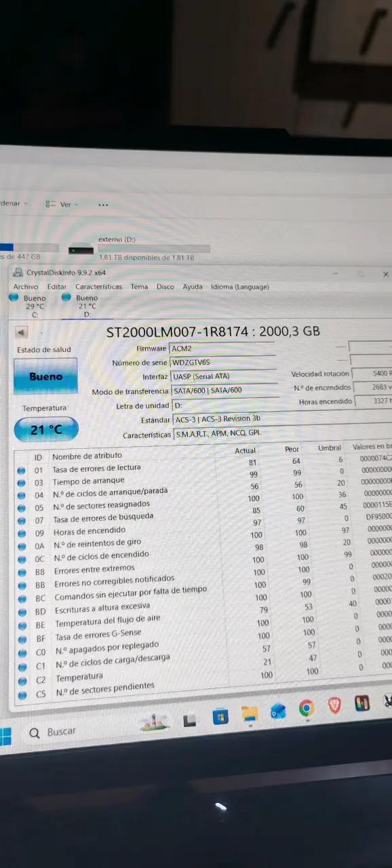Select row Tiempo de arranque
The image size is (392, 868).
[203, 477]
